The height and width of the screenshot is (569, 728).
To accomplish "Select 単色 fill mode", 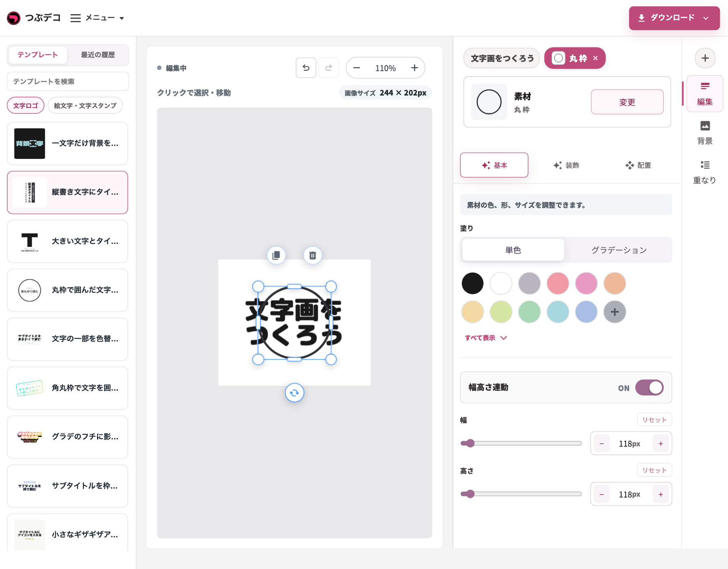I will coord(513,250).
